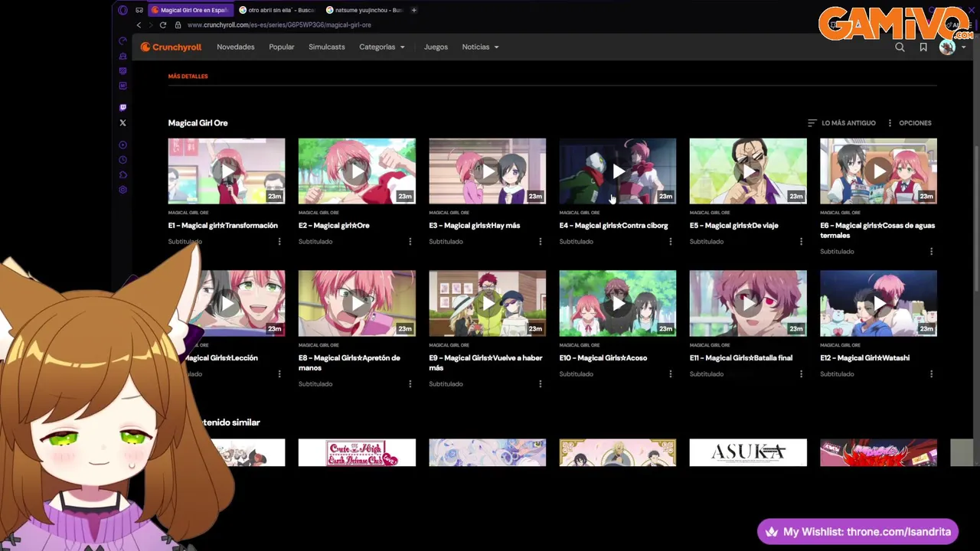Open E12 – Magical Girl☆Watashi title link

tap(864, 358)
